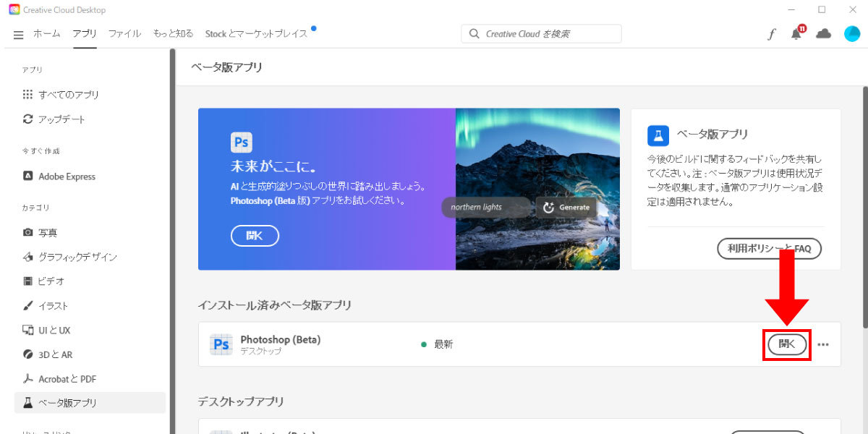Click the beta flask icon in info card
This screenshot has width=868, height=434.
coord(658,135)
